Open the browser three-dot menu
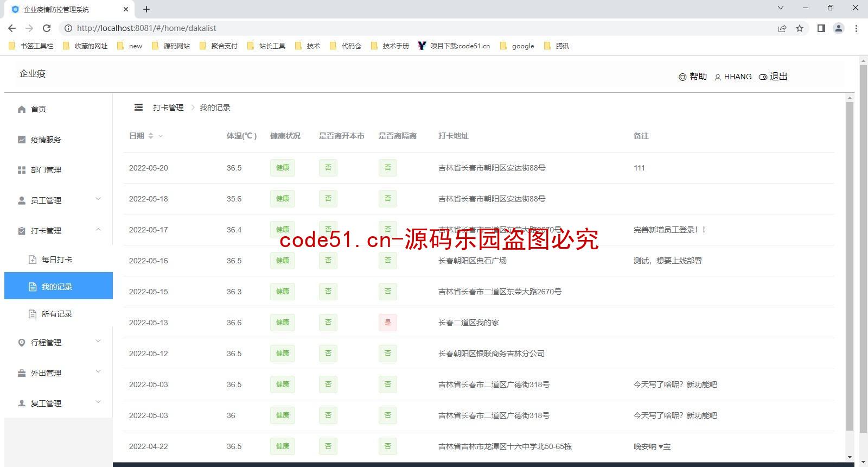Image resolution: width=868 pixels, height=467 pixels. coord(856,28)
